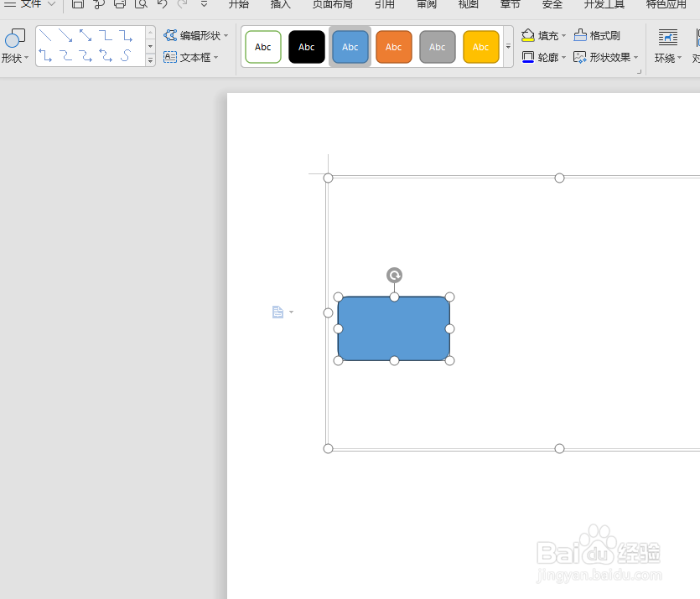Open the dropdown beside the layout options icon
700x599 pixels.
292,312
